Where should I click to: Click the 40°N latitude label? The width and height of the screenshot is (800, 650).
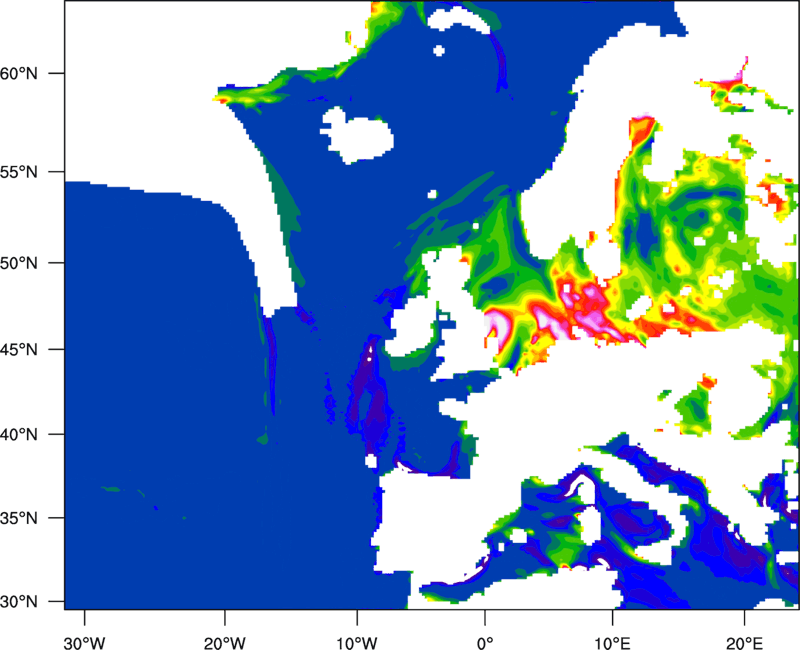point(19,435)
